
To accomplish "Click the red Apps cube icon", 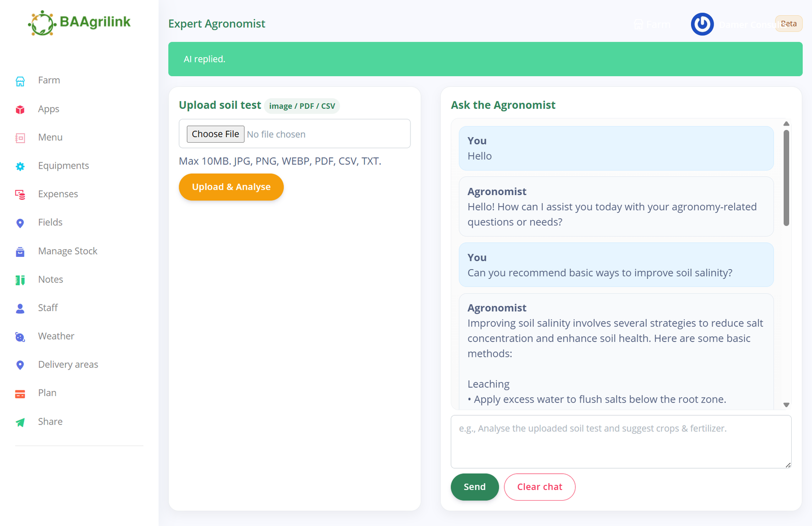I will click(20, 110).
